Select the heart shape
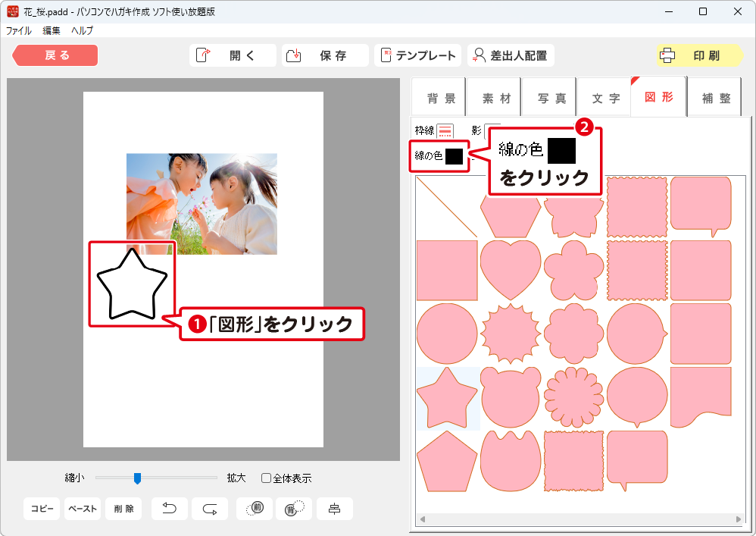This screenshot has height=536, width=756. pyautogui.click(x=511, y=269)
